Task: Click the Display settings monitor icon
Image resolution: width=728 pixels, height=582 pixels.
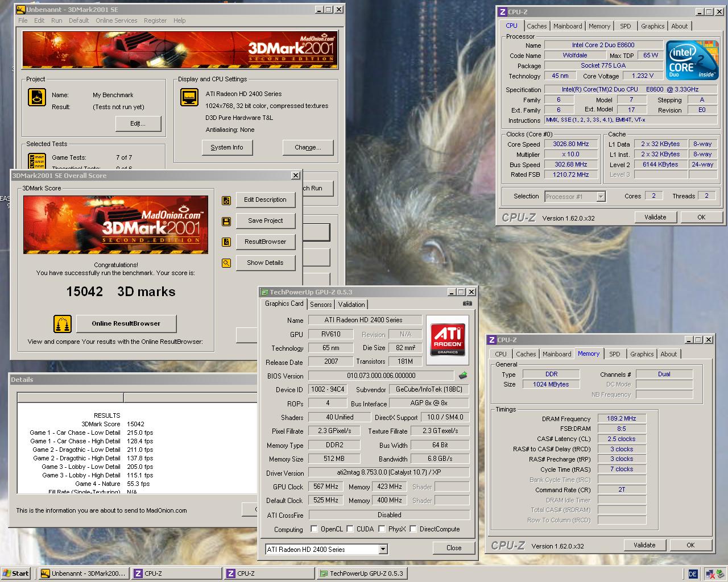Action: 189,98
